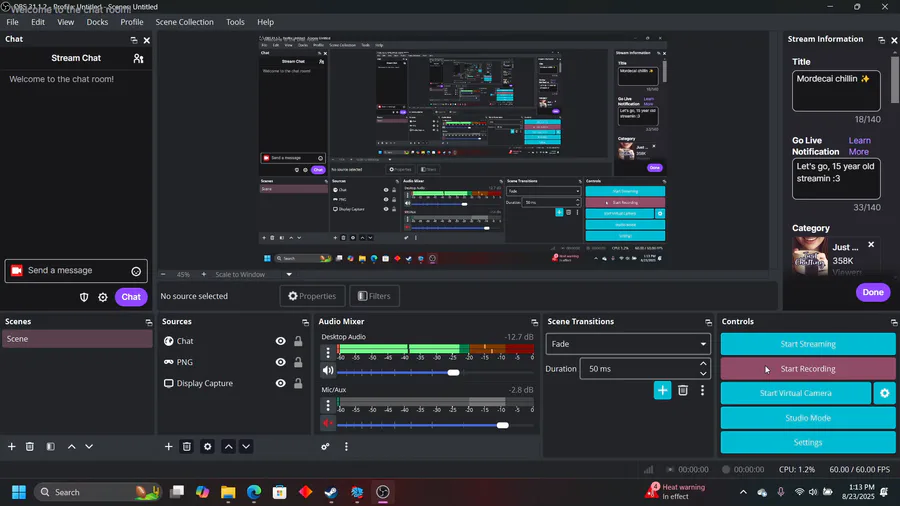Click Start Virtual Camera button
The image size is (900, 506).
[796, 393]
